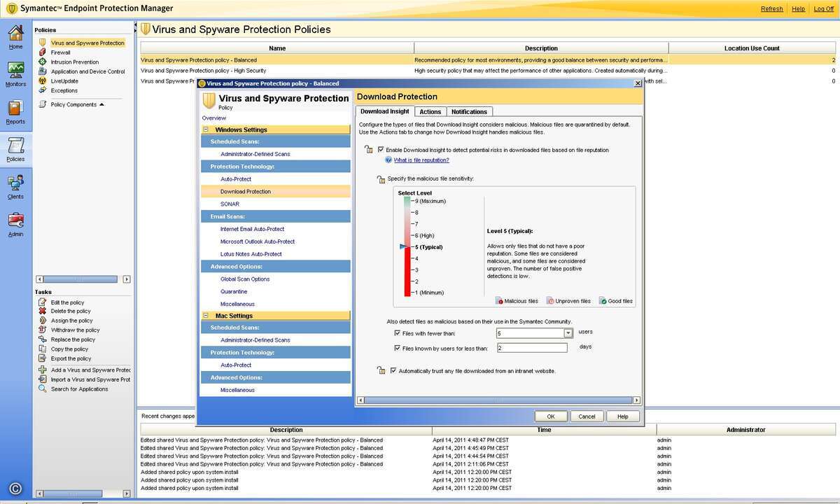The width and height of the screenshot is (840, 504).
Task: Click the Copy the policy task
Action: click(69, 349)
